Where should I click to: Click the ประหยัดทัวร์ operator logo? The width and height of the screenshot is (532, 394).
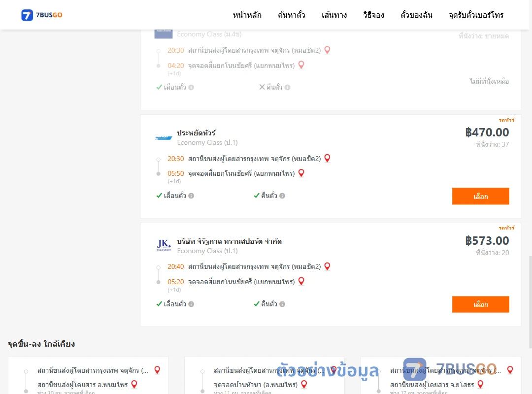164,137
